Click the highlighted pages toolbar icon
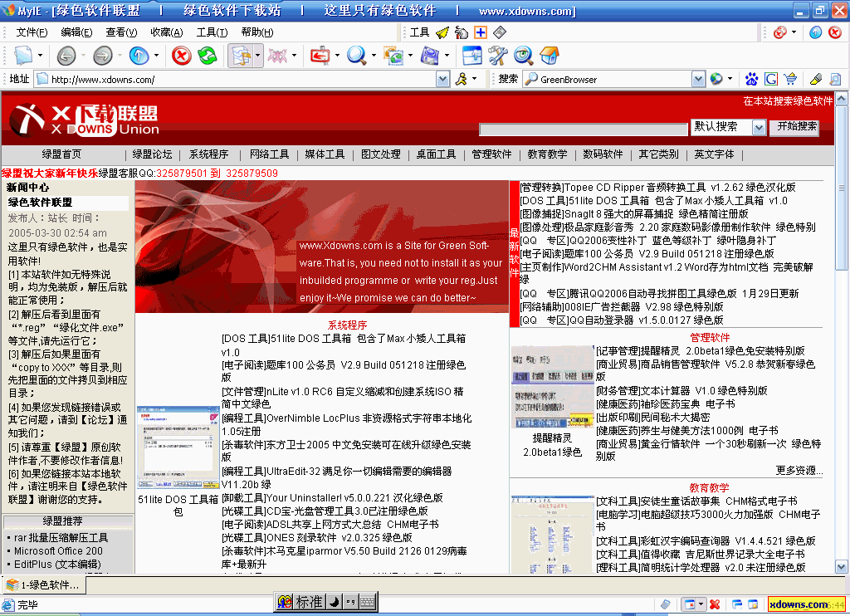Viewport: 850px width, 616px height. (241, 56)
